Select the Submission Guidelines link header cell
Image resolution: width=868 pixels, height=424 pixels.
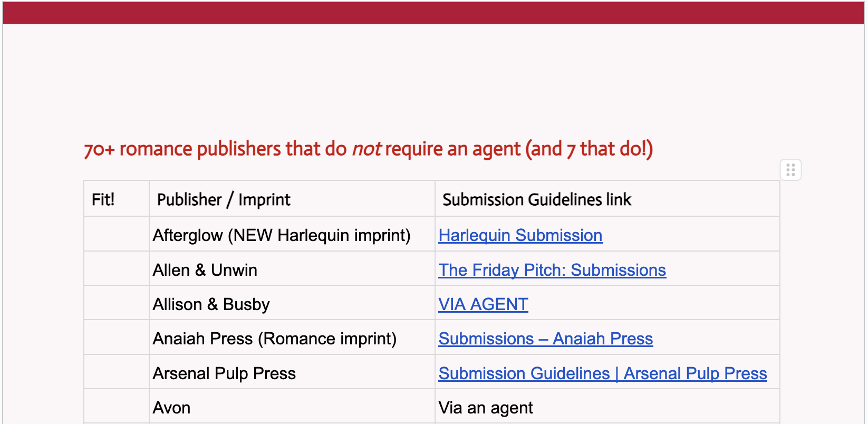(607, 199)
